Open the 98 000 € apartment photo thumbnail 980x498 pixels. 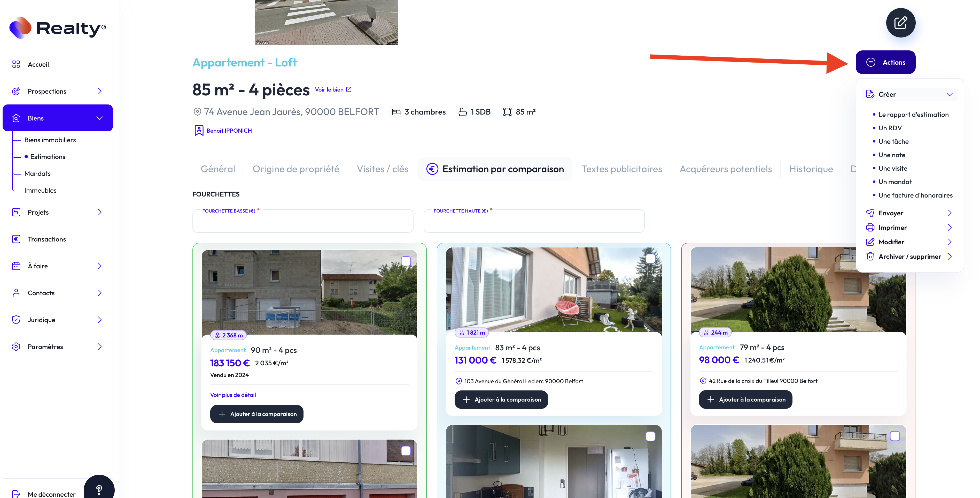[798, 290]
